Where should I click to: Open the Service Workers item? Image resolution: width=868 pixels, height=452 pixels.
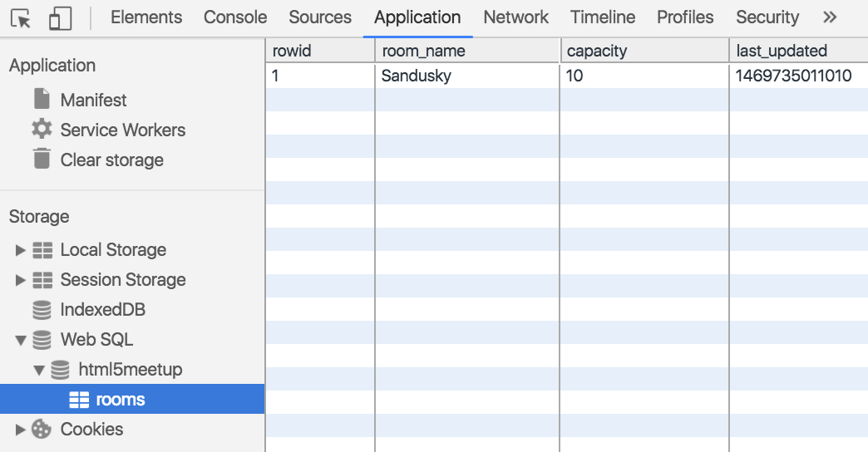(x=123, y=130)
